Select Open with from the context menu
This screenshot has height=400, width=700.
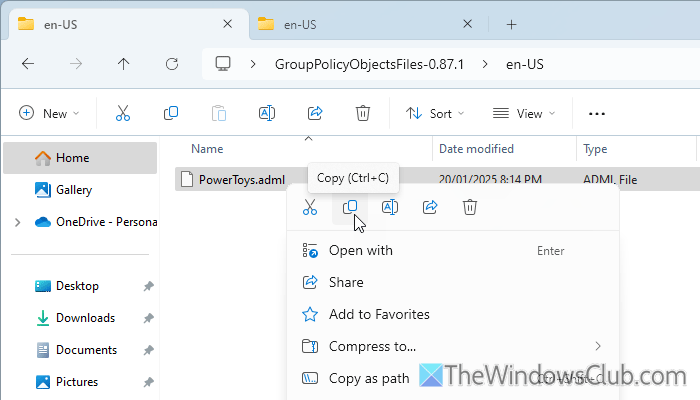(361, 250)
